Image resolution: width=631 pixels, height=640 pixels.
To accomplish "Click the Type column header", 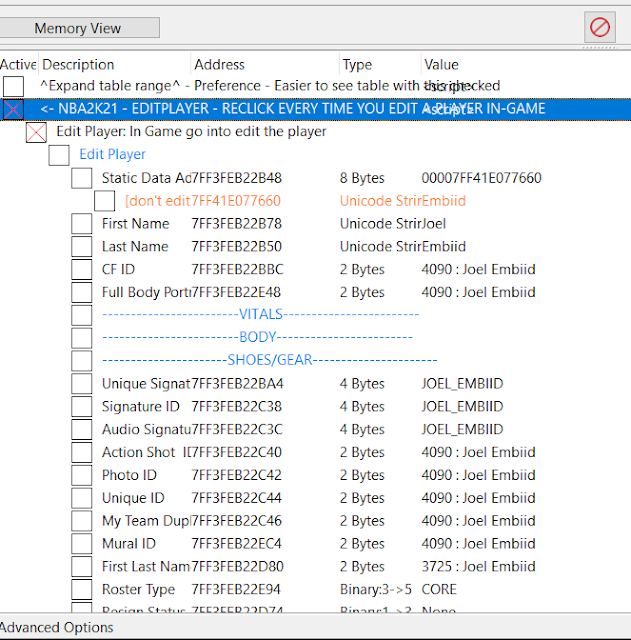I will pos(357,64).
